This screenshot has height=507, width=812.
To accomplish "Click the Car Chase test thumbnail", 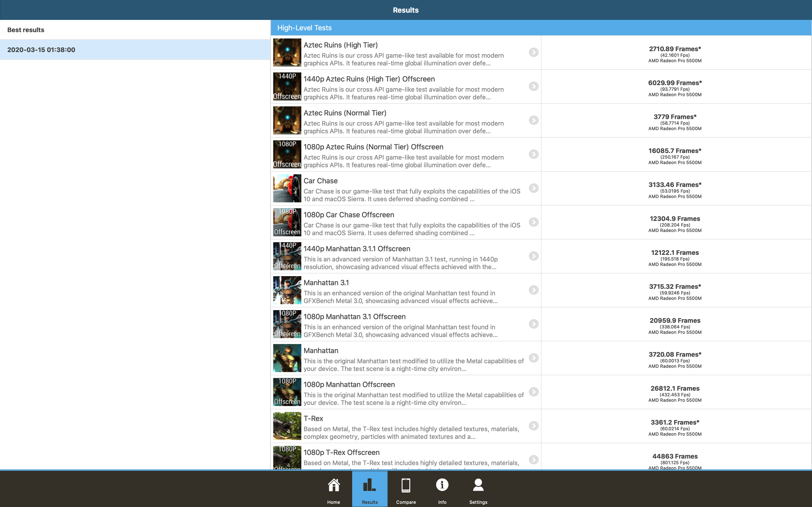I will point(287,188).
